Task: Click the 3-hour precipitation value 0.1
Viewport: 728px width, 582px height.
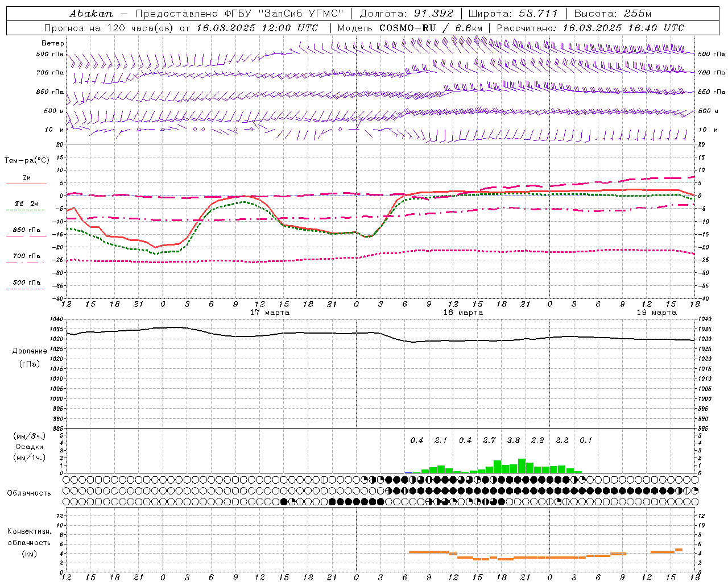Action: point(586,440)
